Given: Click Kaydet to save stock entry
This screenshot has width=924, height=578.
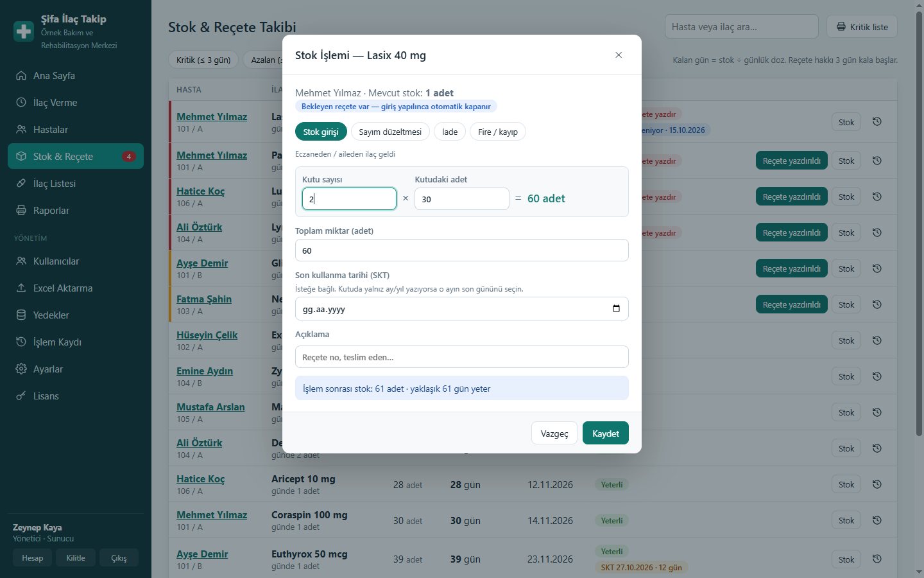Looking at the screenshot, I should click(606, 433).
